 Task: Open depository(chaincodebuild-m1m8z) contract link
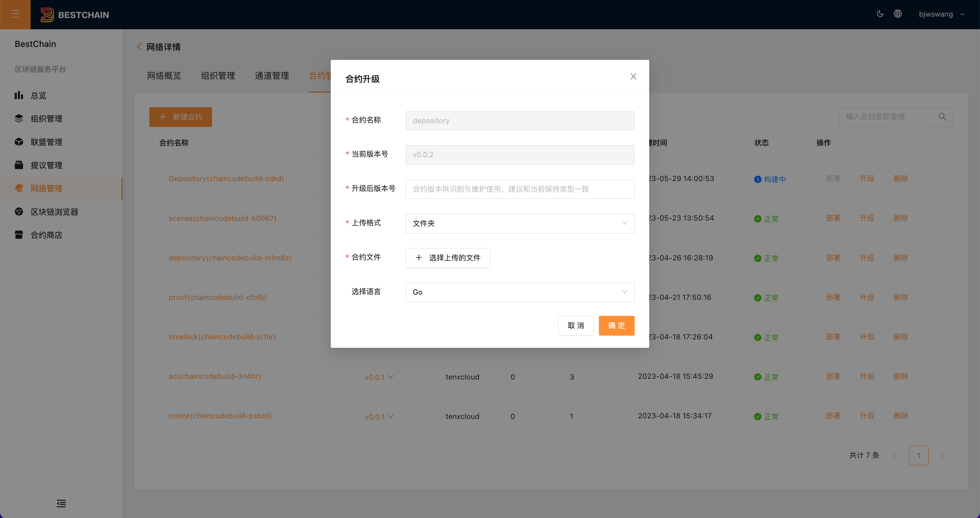click(x=230, y=258)
